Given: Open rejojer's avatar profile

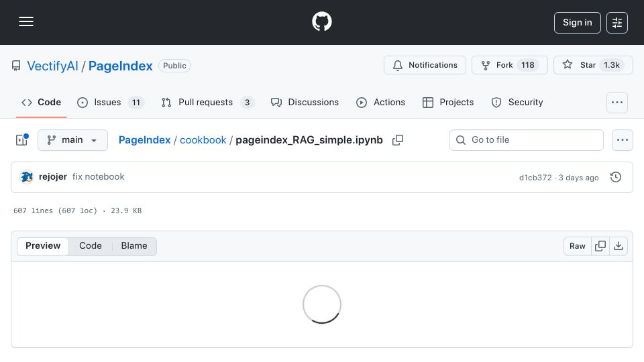Looking at the screenshot, I should 27,177.
